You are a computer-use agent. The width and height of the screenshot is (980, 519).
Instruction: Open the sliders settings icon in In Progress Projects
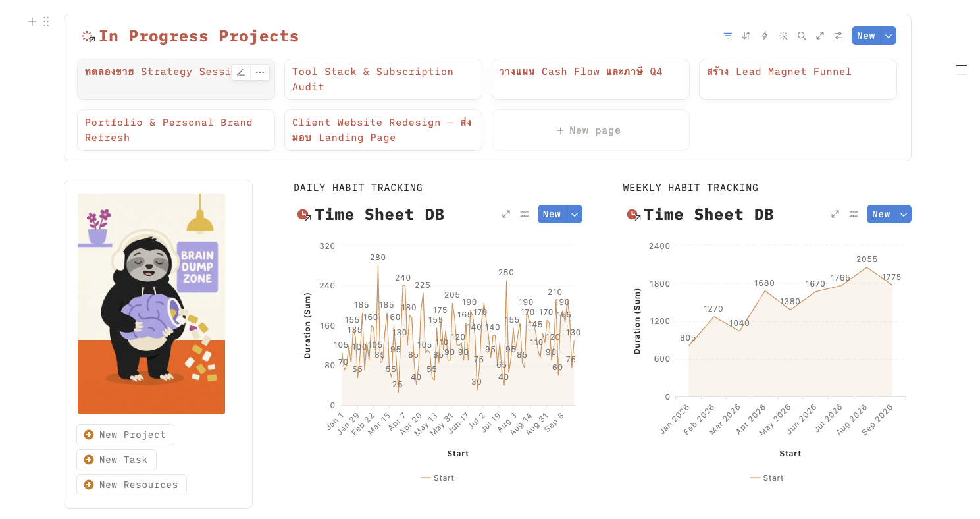(838, 36)
